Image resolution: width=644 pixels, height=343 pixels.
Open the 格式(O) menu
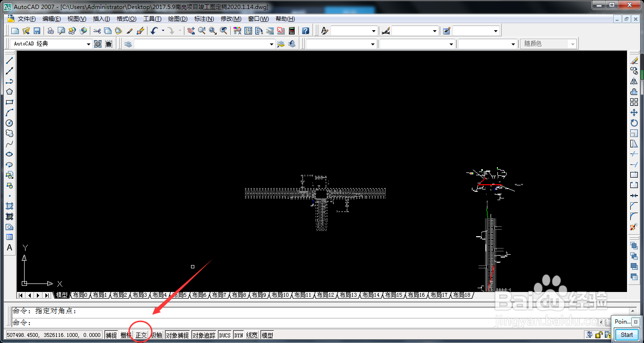pos(126,19)
